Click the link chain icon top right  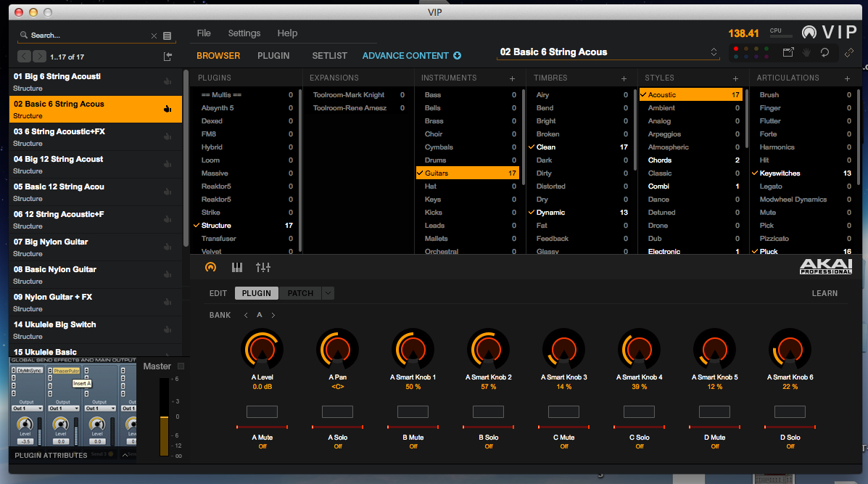[x=849, y=52]
